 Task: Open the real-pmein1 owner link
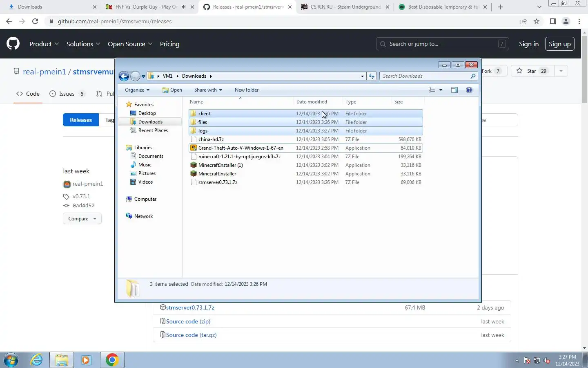pos(45,72)
